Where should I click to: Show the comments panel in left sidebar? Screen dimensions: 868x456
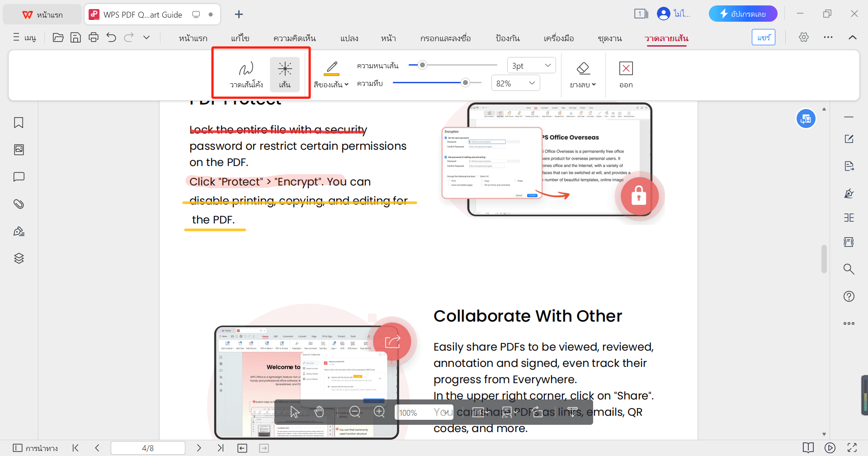pyautogui.click(x=19, y=177)
